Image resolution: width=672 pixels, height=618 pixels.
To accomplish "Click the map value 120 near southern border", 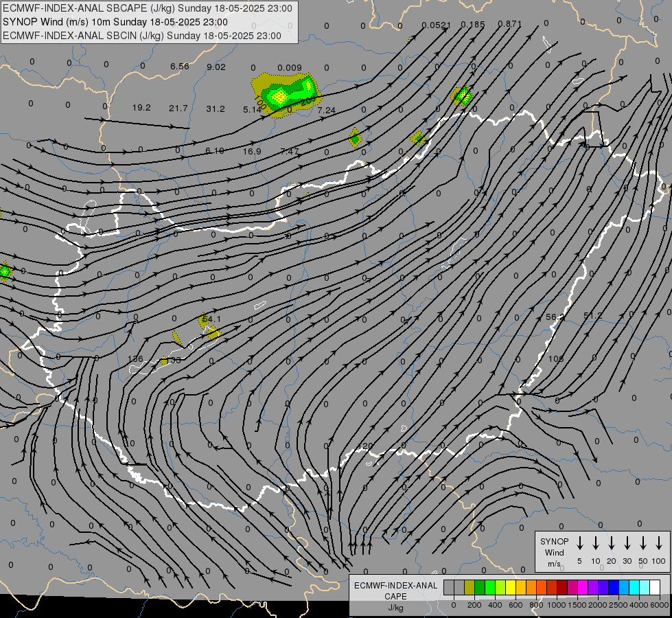I will (x=364, y=446).
